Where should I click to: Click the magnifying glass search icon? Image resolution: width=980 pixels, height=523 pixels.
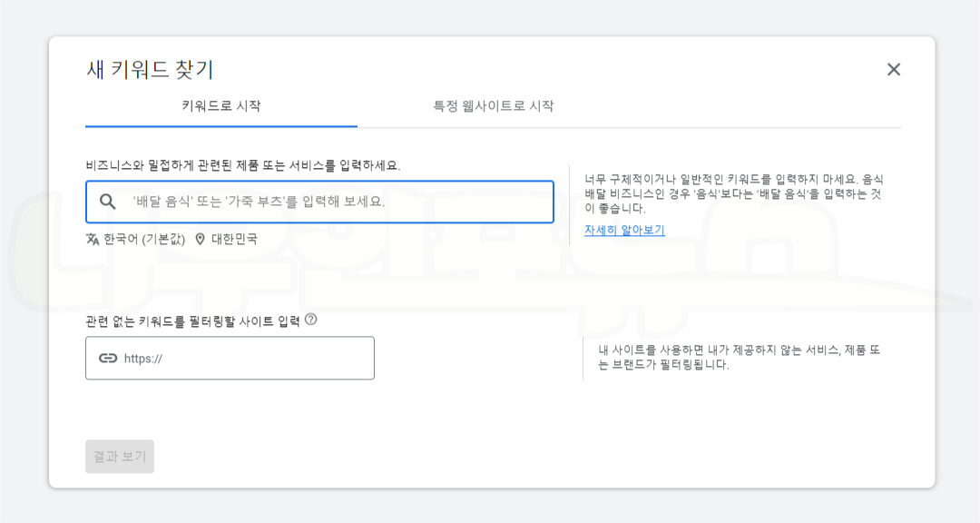[106, 202]
